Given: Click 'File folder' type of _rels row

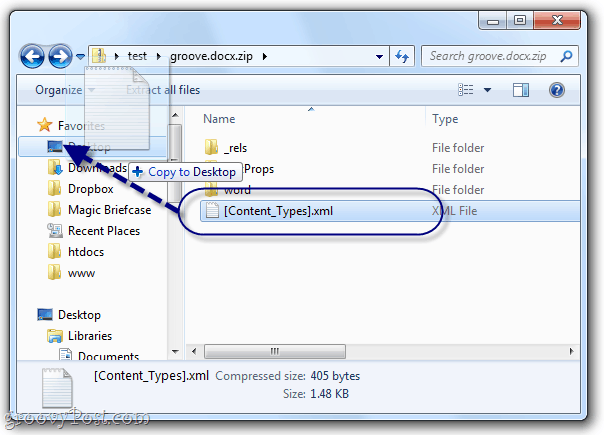Looking at the screenshot, I should coord(458,148).
